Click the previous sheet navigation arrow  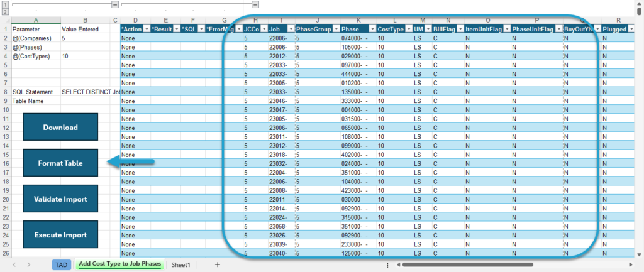coord(14,264)
